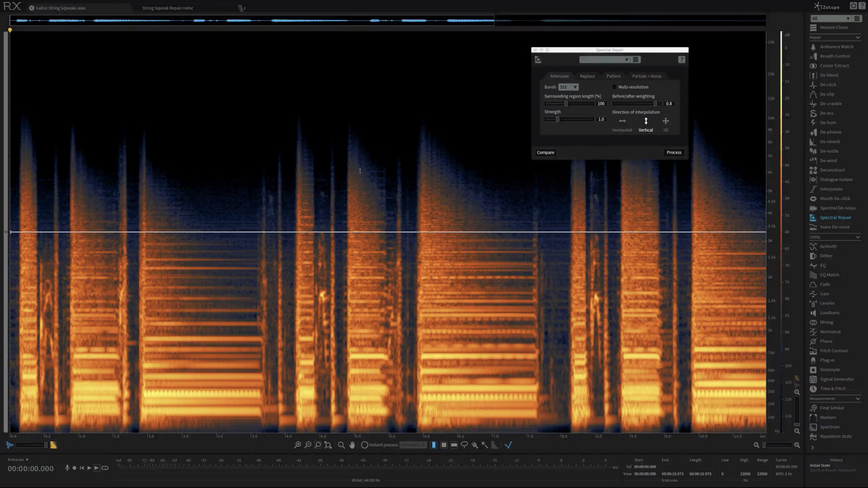
Task: Adjust the Strength slider handle
Action: point(558,119)
